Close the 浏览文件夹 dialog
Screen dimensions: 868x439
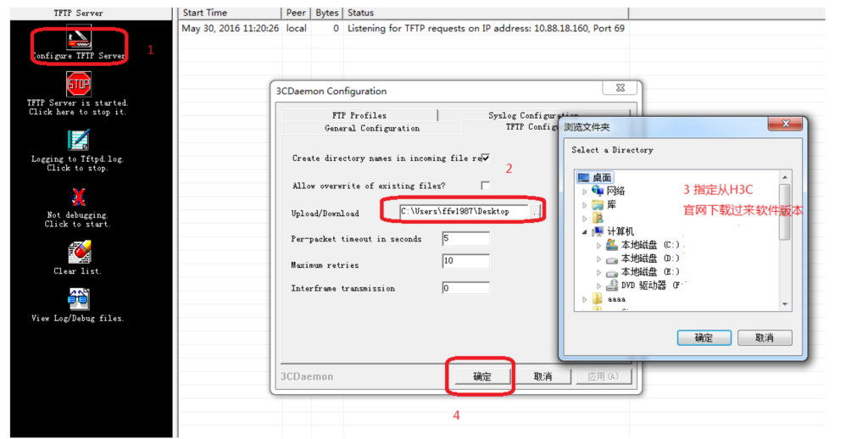(785, 124)
